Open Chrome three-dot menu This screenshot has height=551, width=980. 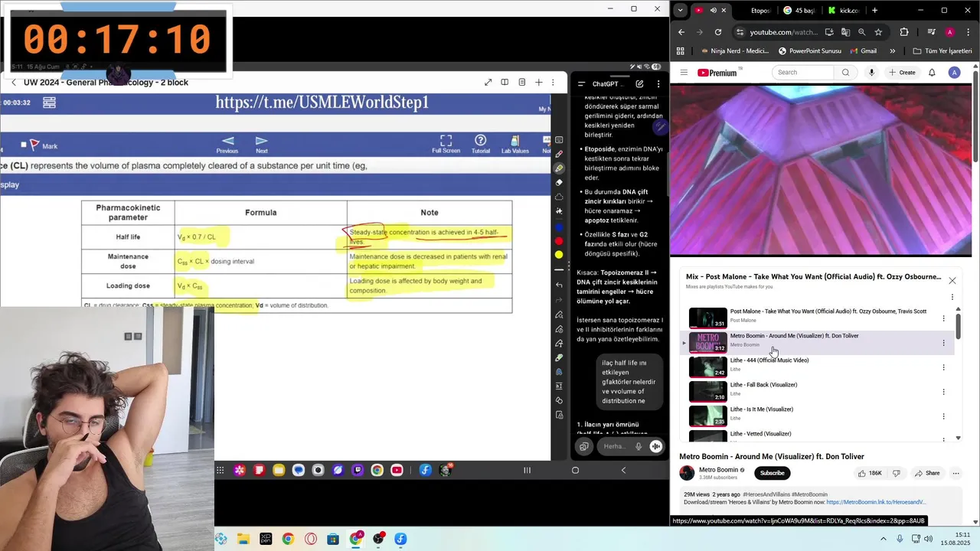(x=967, y=32)
